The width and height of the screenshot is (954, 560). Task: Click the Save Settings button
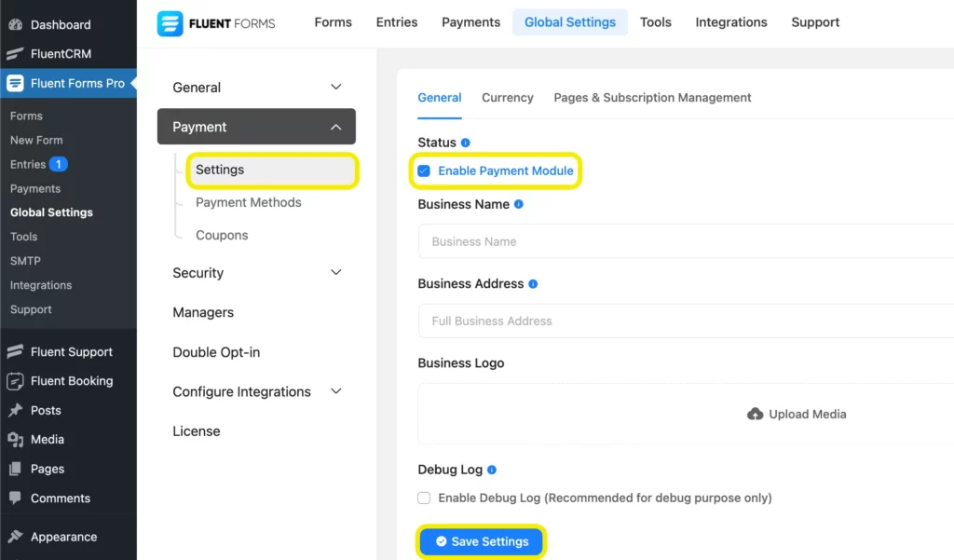(x=482, y=541)
